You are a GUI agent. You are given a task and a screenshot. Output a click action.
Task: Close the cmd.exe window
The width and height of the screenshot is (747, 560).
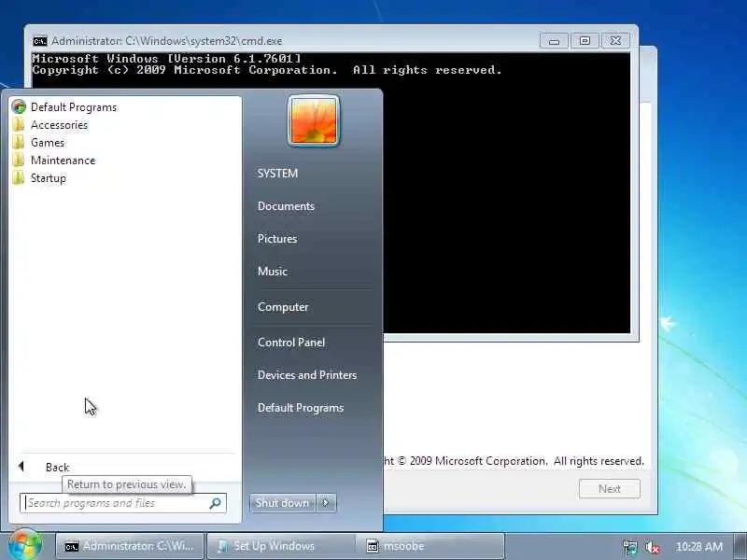(x=615, y=40)
